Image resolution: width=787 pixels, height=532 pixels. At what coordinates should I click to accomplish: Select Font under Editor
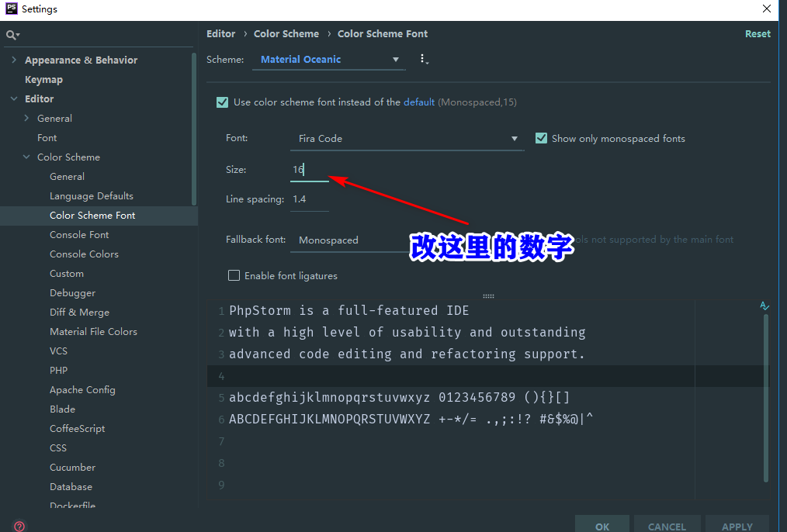pos(47,138)
